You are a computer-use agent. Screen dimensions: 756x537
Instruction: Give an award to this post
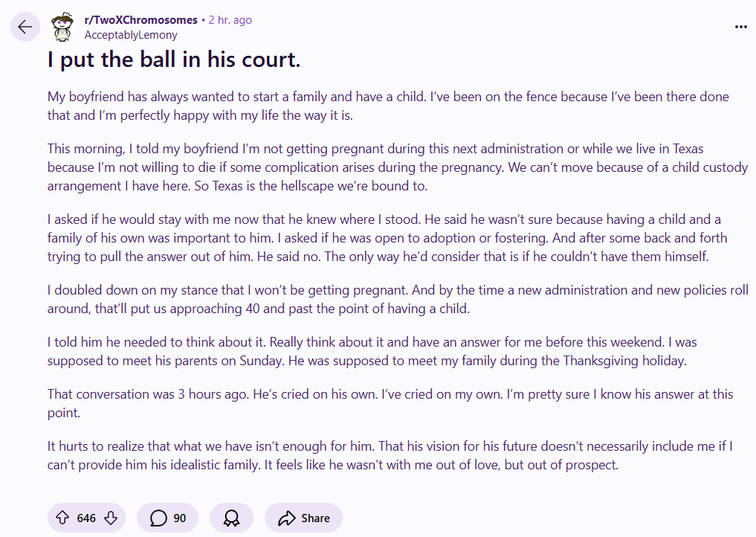pos(231,518)
